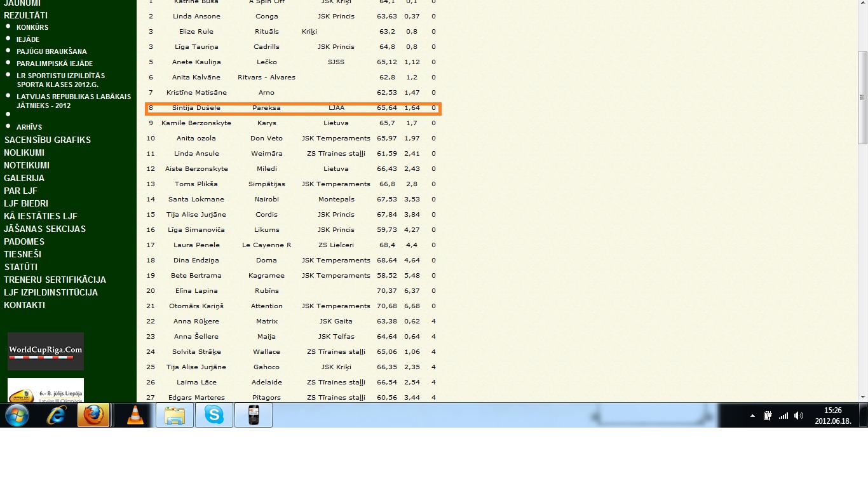Open Windows Explorer folder icon
Image resolution: width=868 pixels, height=488 pixels.
(x=175, y=415)
